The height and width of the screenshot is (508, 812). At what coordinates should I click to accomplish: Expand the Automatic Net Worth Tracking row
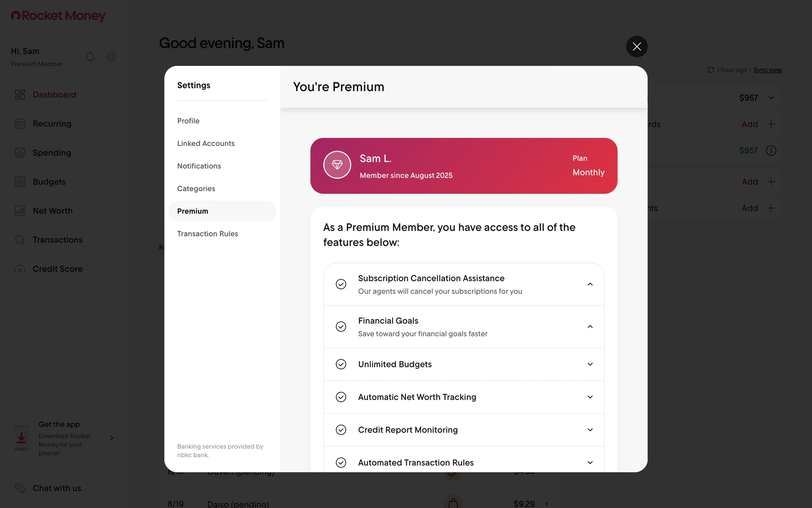[x=590, y=397]
